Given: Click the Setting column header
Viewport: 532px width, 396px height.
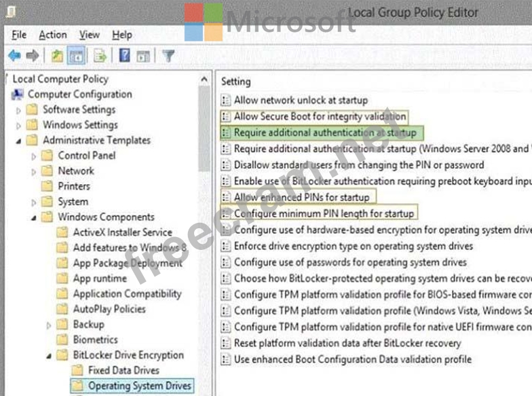Looking at the screenshot, I should tap(236, 82).
